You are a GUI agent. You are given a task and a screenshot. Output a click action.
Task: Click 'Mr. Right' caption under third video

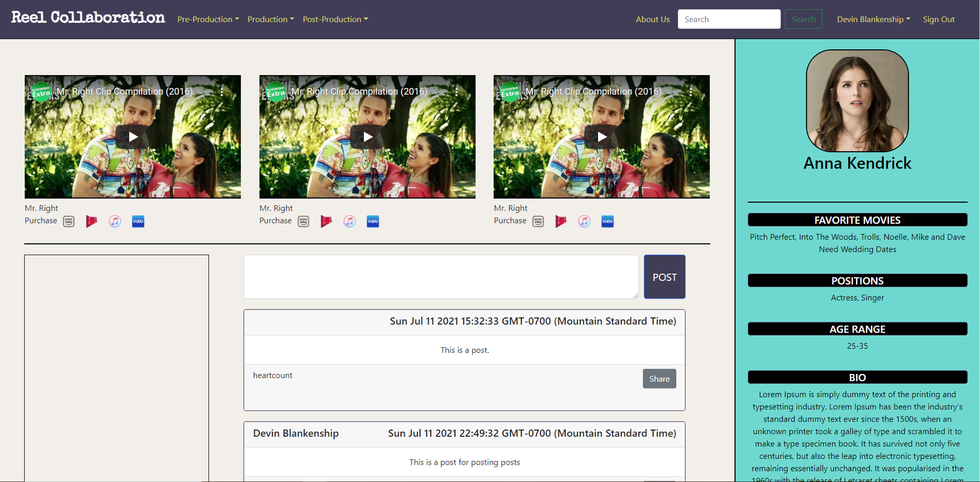510,208
